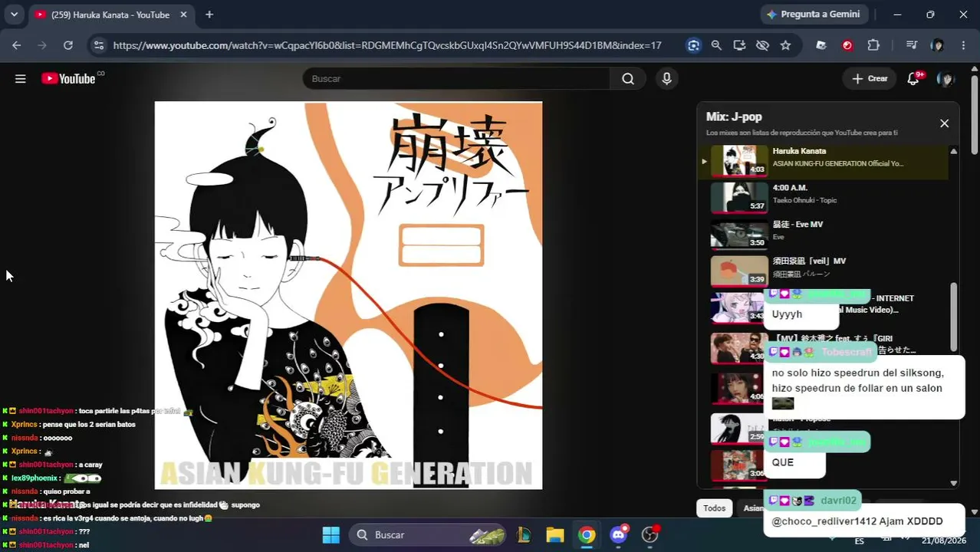This screenshot has width=980, height=552.
Task: Open OBS Studio from the taskbar
Action: 650,534
